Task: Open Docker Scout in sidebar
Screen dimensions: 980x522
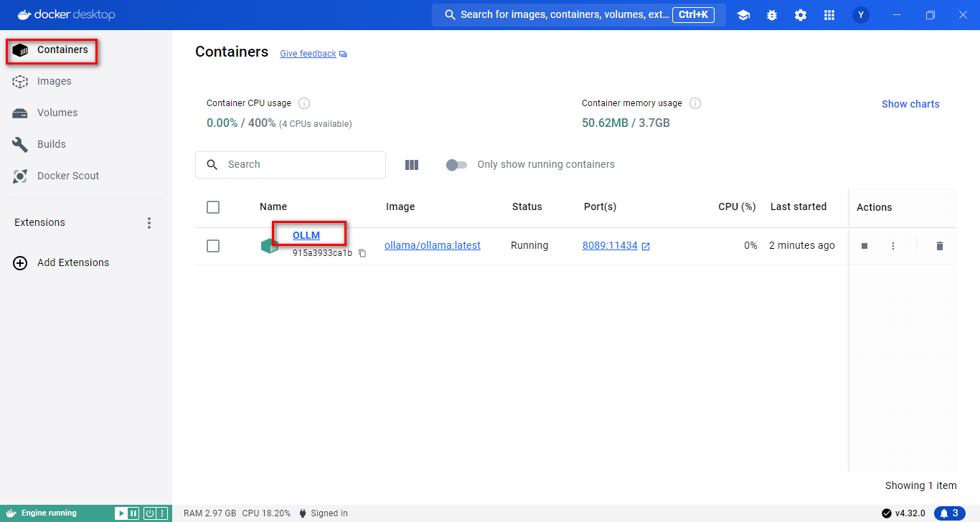Action: coord(86,176)
